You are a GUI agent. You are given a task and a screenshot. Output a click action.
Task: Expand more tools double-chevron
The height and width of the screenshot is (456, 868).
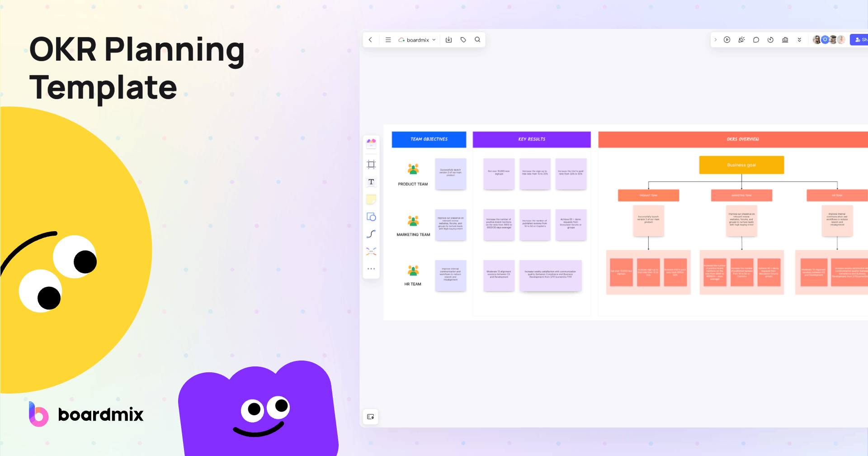(x=799, y=40)
